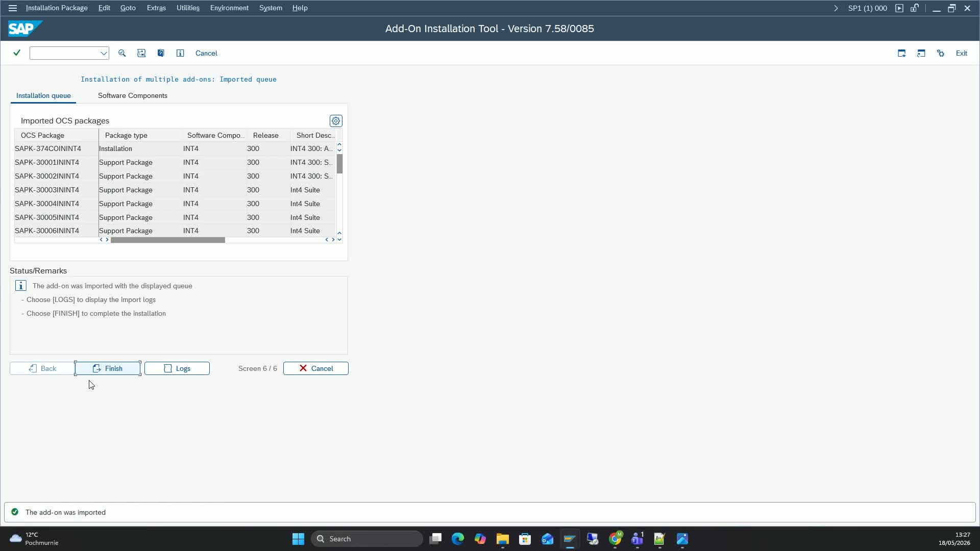Open File Explorer from taskbar
980x551 pixels.
[x=503, y=539]
